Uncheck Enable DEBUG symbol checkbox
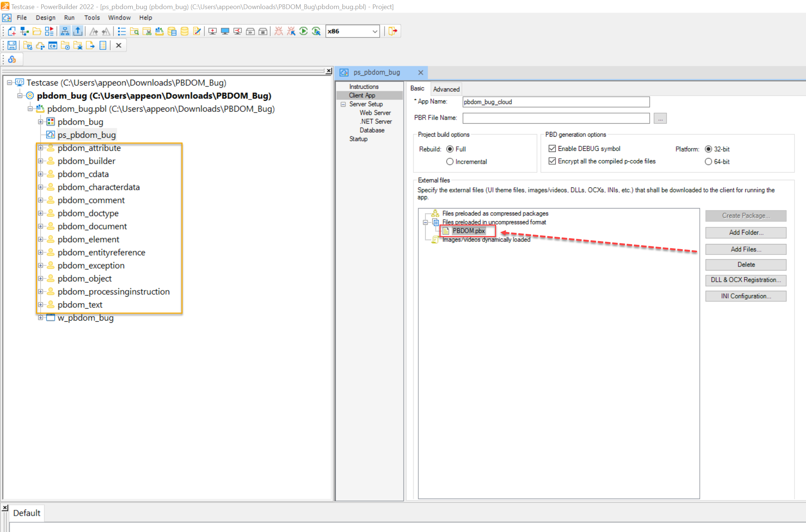The image size is (806, 532). coord(552,149)
